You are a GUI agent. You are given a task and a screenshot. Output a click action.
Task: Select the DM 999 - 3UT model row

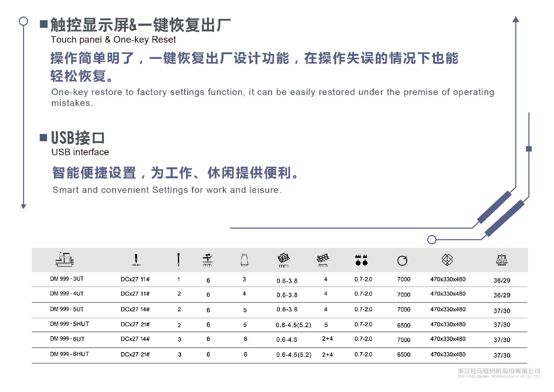pyautogui.click(x=67, y=279)
